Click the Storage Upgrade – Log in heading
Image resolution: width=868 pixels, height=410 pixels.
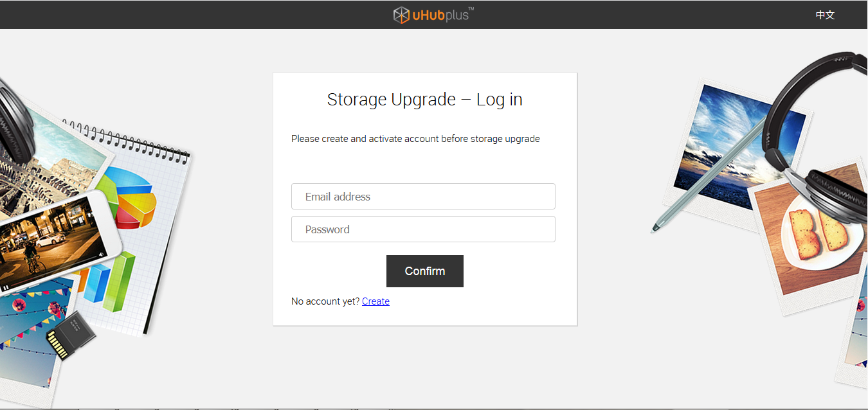pyautogui.click(x=424, y=100)
